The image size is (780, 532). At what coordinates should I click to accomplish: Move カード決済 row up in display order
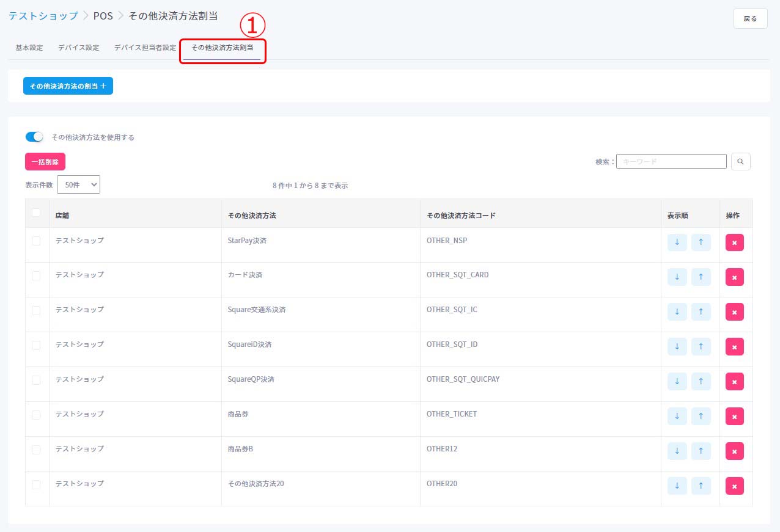click(x=701, y=277)
